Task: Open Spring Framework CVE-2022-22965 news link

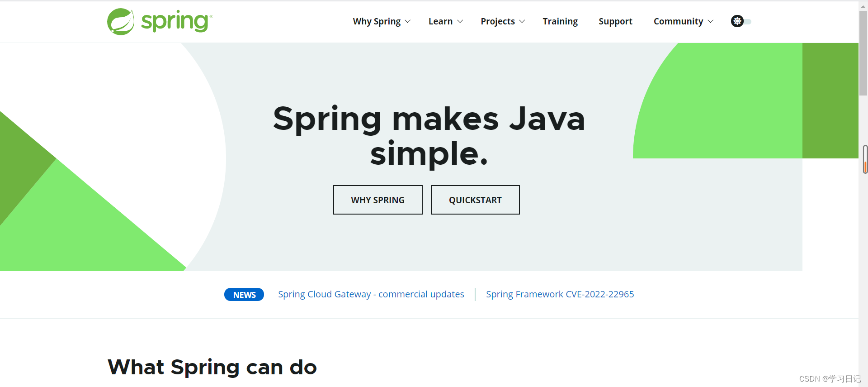Action: [x=560, y=294]
